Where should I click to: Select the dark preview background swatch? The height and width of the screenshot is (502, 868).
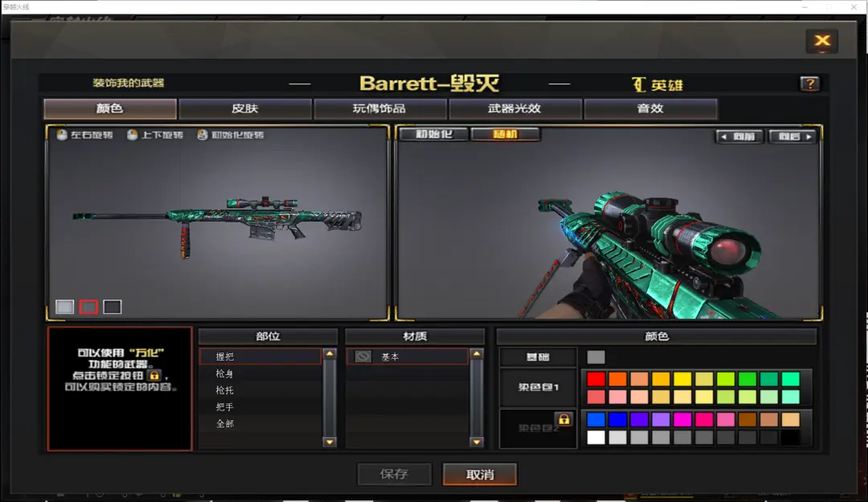point(113,307)
